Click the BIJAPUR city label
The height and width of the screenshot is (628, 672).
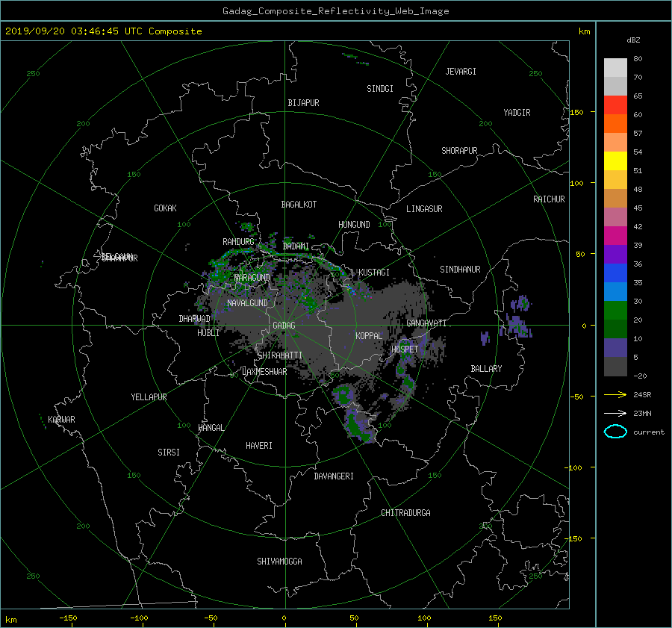pos(303,103)
